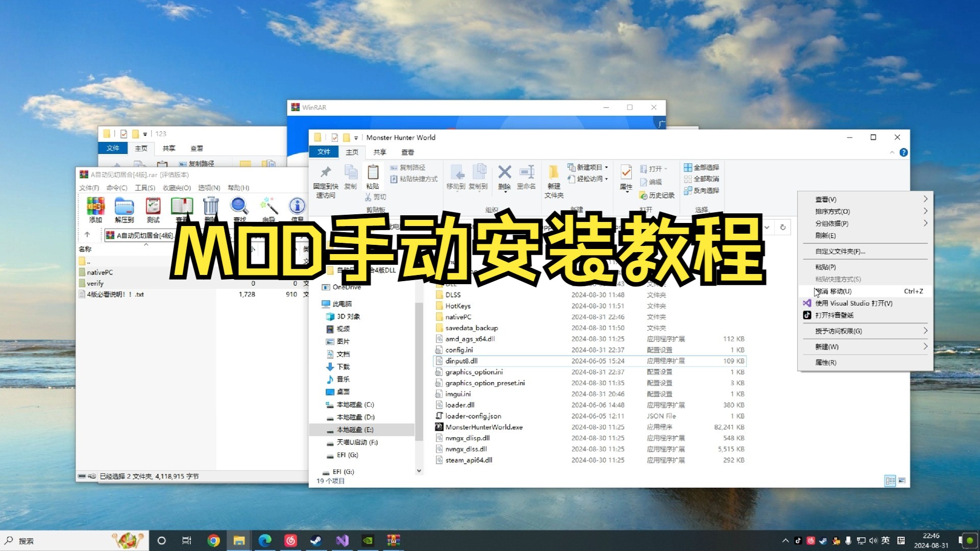Image resolution: width=980 pixels, height=551 pixels.
Task: Choose Refresh (刷新) in context menu
Action: 866,236
